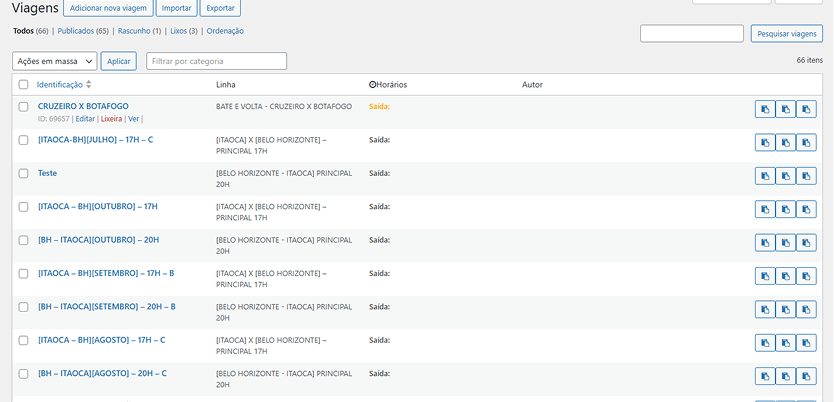The height and width of the screenshot is (402, 834).
Task: Click first copy icon in CRUZEIRO X BOTAFOGO row
Action: coord(764,109)
